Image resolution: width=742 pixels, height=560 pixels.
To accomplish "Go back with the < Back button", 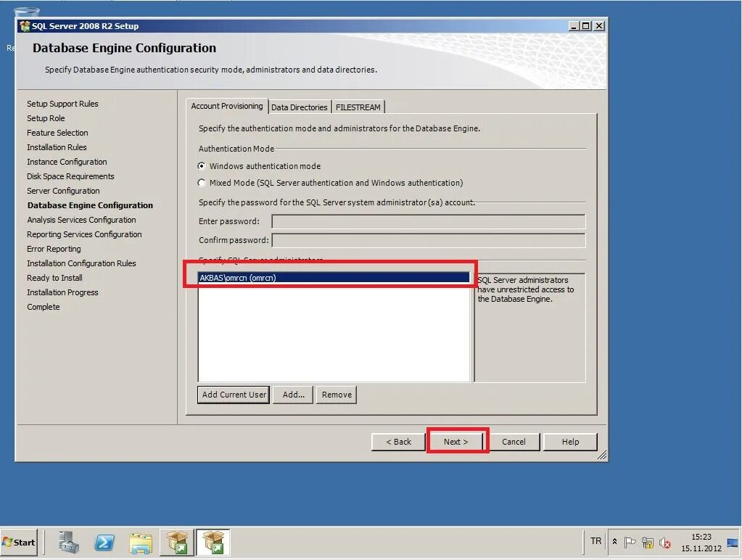I will (x=398, y=442).
